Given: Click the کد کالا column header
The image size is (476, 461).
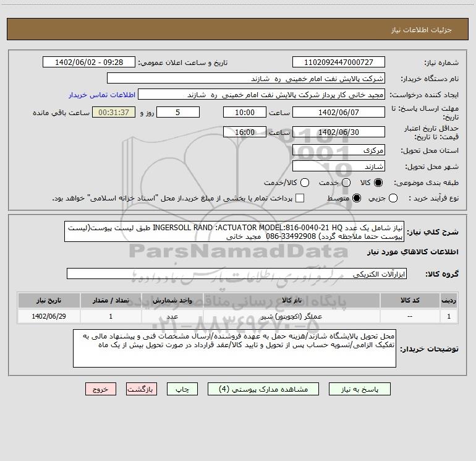Looking at the screenshot, I should point(410,301).
